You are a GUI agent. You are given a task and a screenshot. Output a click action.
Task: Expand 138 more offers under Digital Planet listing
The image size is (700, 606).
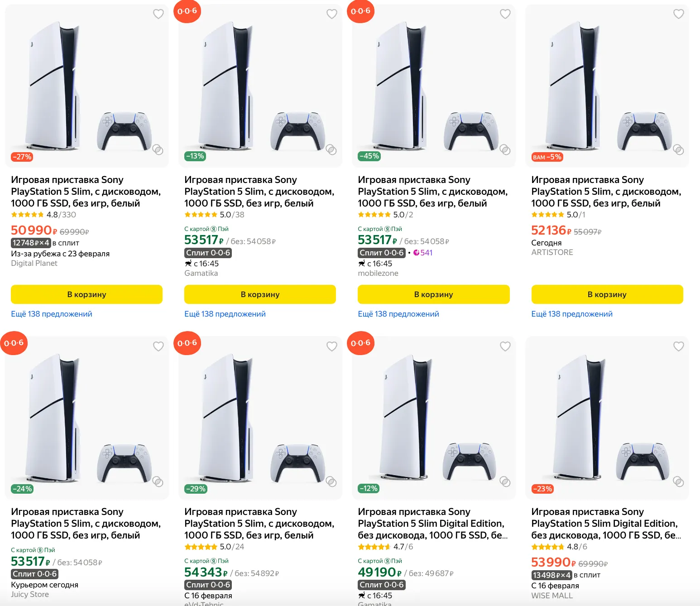click(x=52, y=314)
